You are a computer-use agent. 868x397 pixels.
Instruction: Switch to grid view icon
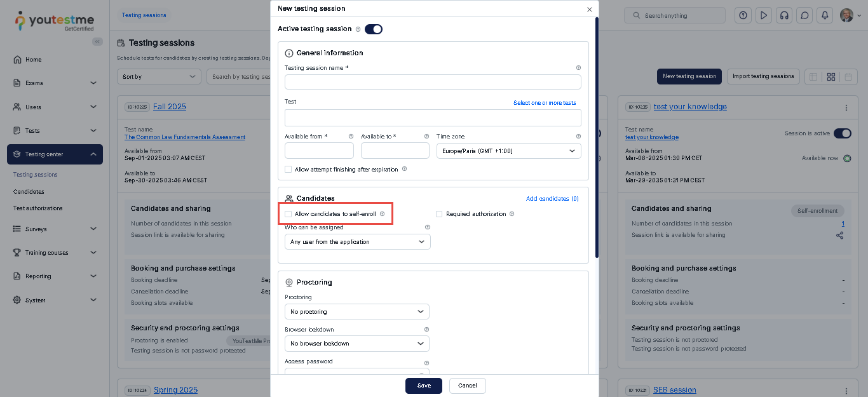(831, 77)
